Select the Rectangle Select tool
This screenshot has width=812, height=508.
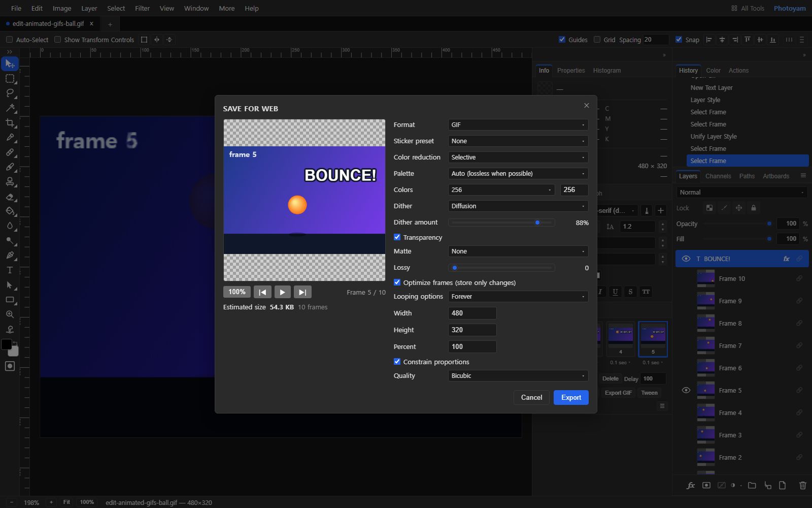[10, 79]
